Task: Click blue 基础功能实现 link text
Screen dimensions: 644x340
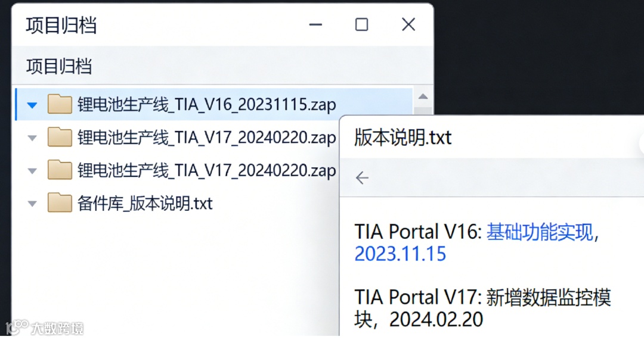Action: [x=540, y=232]
